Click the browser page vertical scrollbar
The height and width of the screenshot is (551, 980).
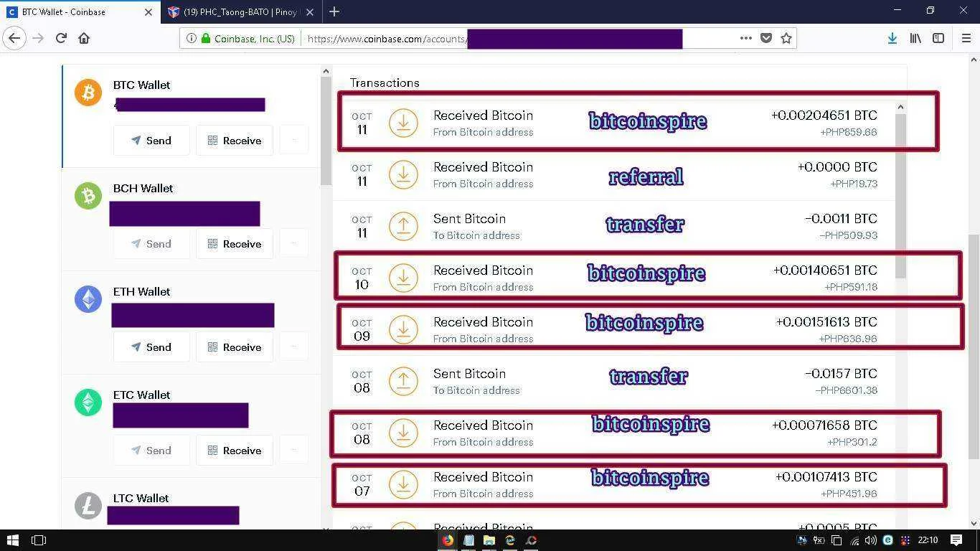(x=974, y=347)
